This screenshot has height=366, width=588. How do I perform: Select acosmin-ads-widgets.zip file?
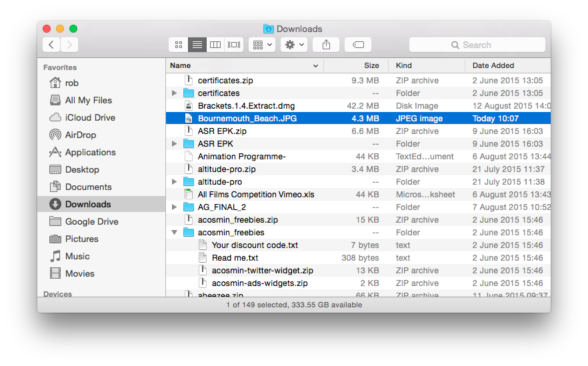click(358, 283)
